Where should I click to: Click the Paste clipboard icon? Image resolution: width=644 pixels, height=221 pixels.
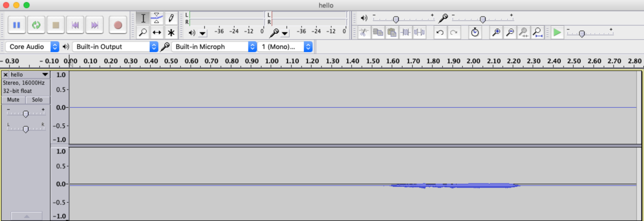(x=392, y=33)
